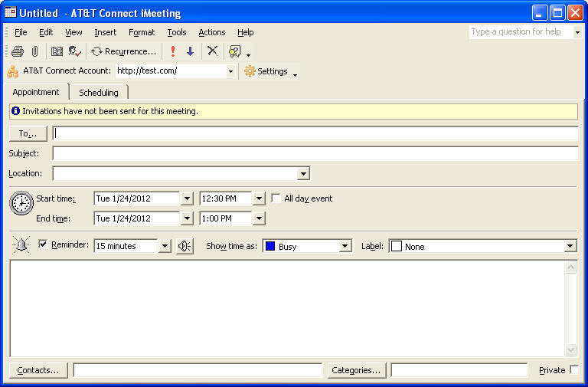Open the Edit menu

pyautogui.click(x=46, y=32)
